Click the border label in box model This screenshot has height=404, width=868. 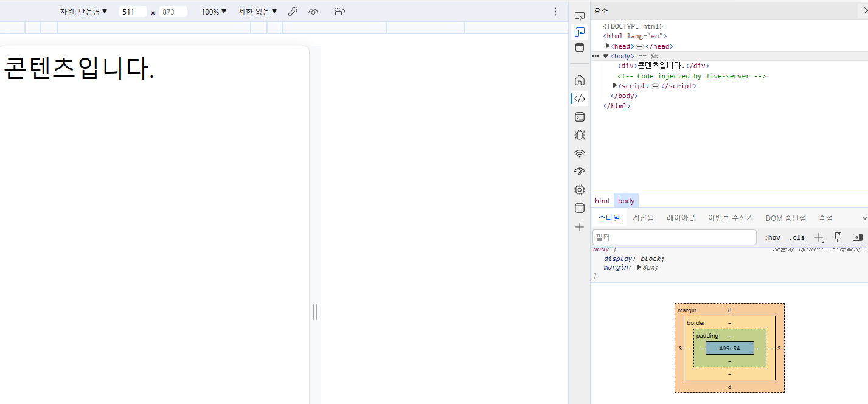696,322
